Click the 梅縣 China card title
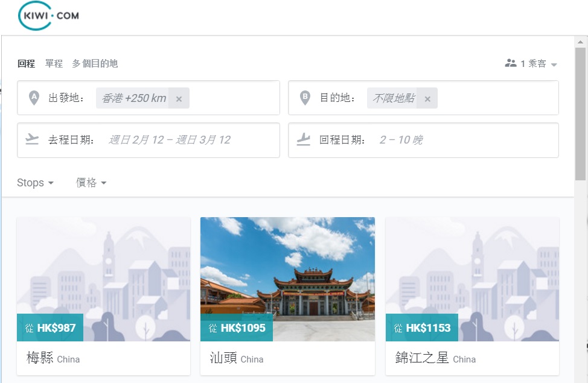Viewport: 588px width, 383px height. 53,358
